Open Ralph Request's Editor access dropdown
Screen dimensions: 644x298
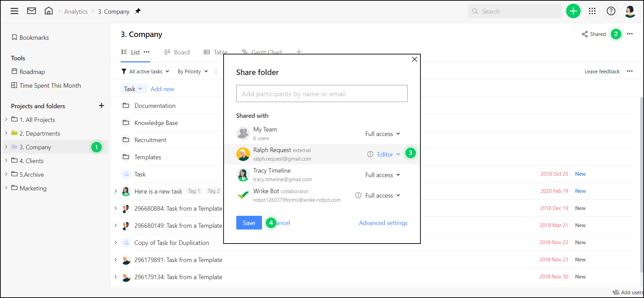[388, 154]
